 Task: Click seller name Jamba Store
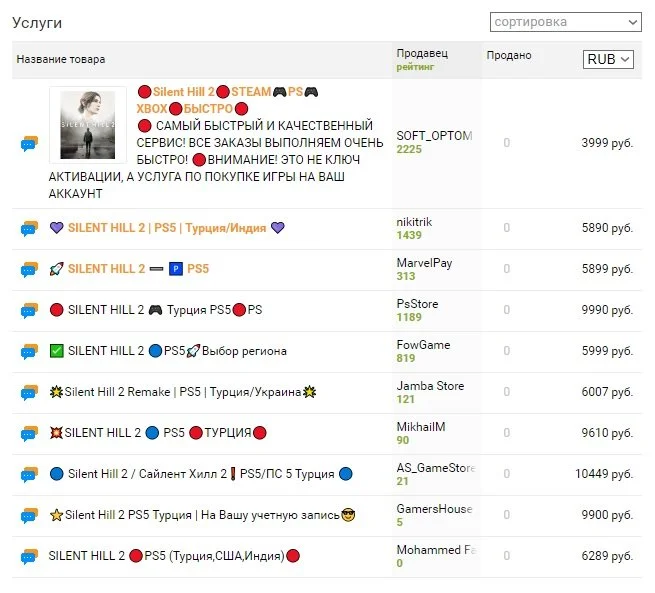tap(430, 385)
